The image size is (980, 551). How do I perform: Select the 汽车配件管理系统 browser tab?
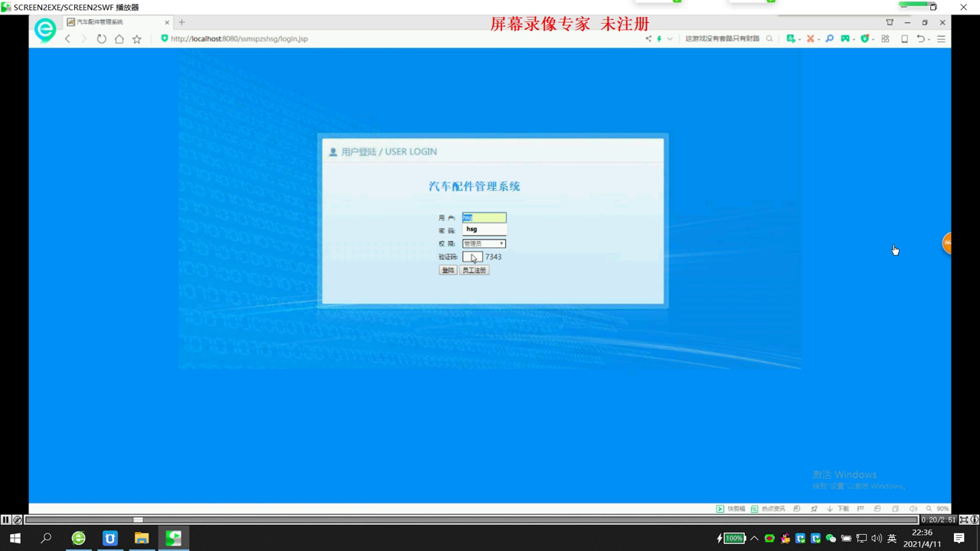[x=118, y=22]
